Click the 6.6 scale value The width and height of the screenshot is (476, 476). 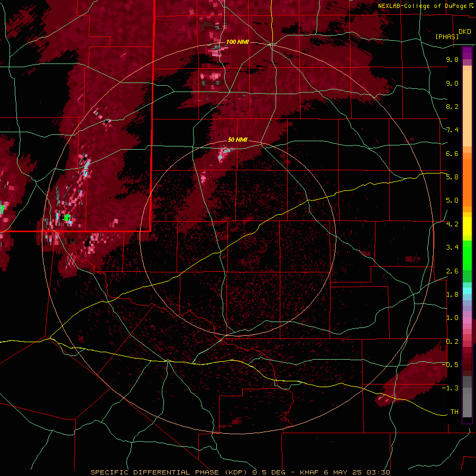click(452, 153)
